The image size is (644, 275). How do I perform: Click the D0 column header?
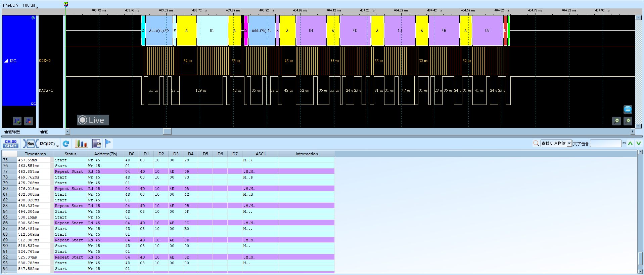point(132,154)
